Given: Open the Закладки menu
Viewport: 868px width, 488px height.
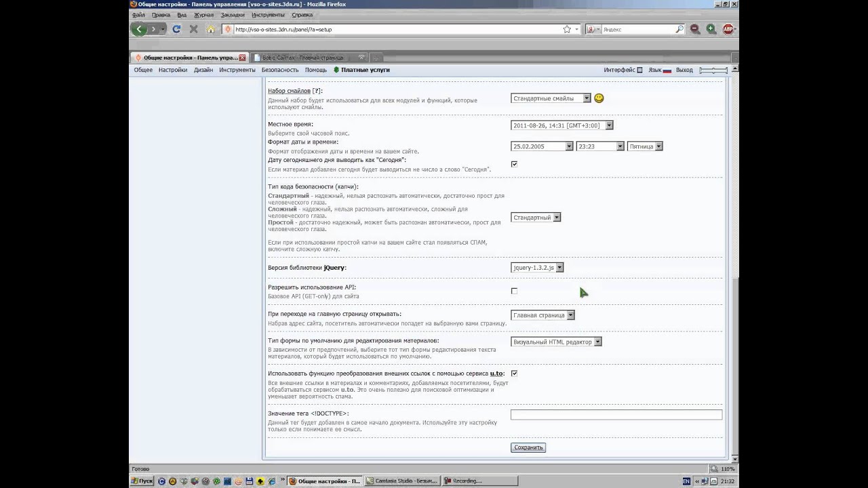Looking at the screenshot, I should 233,15.
